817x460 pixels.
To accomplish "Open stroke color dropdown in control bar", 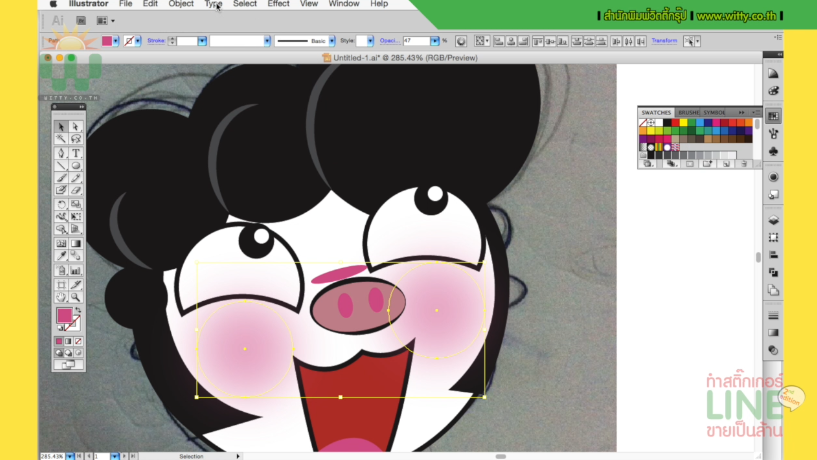I will (138, 41).
